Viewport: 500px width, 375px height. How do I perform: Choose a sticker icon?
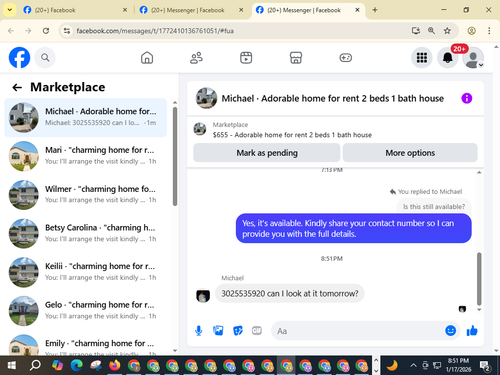tap(238, 331)
